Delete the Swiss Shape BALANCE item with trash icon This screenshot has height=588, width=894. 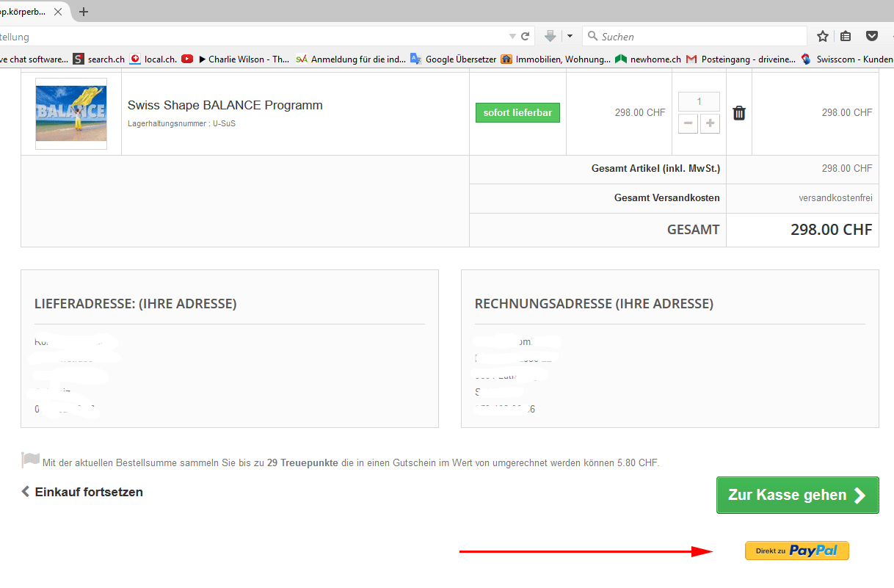(739, 113)
